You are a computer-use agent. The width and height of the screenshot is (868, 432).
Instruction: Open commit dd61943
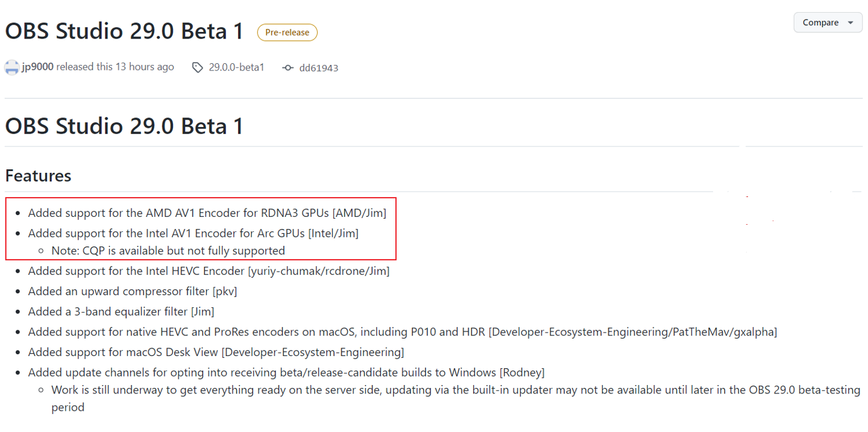318,68
